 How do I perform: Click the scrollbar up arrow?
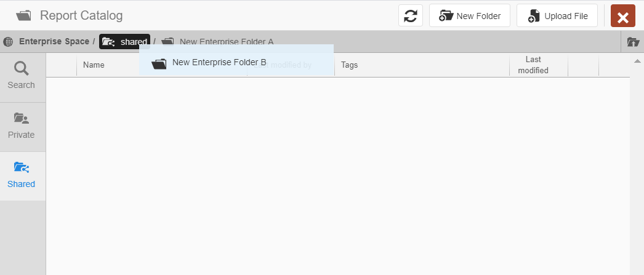tap(637, 62)
